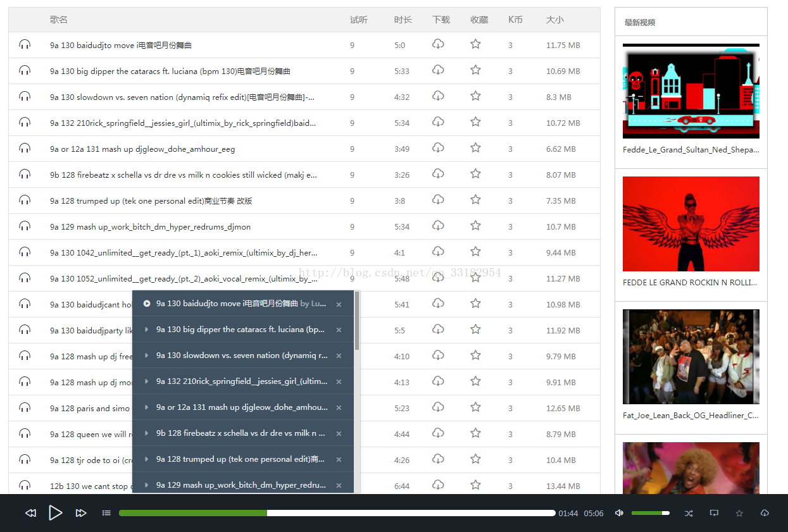Click headphone icon for '9a 128 paris and simo' row
The width and height of the screenshot is (788, 532).
[25, 407]
